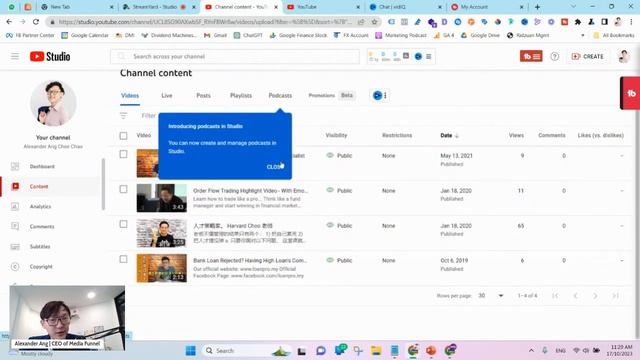Viewport: 640px width, 360px height.
Task: Open the Bank Loan Rejected video thumbnail
Action: [162, 268]
